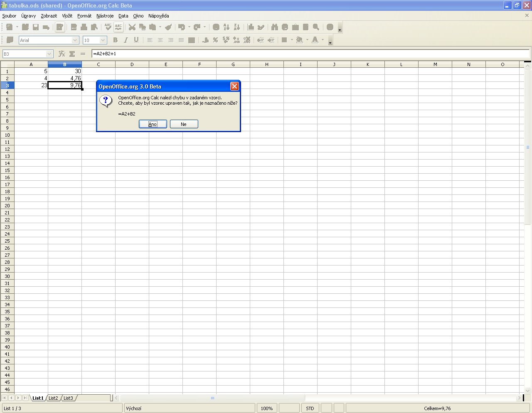This screenshot has width=532, height=413.
Task: Open Zoom magnifier icon
Action: 316,27
